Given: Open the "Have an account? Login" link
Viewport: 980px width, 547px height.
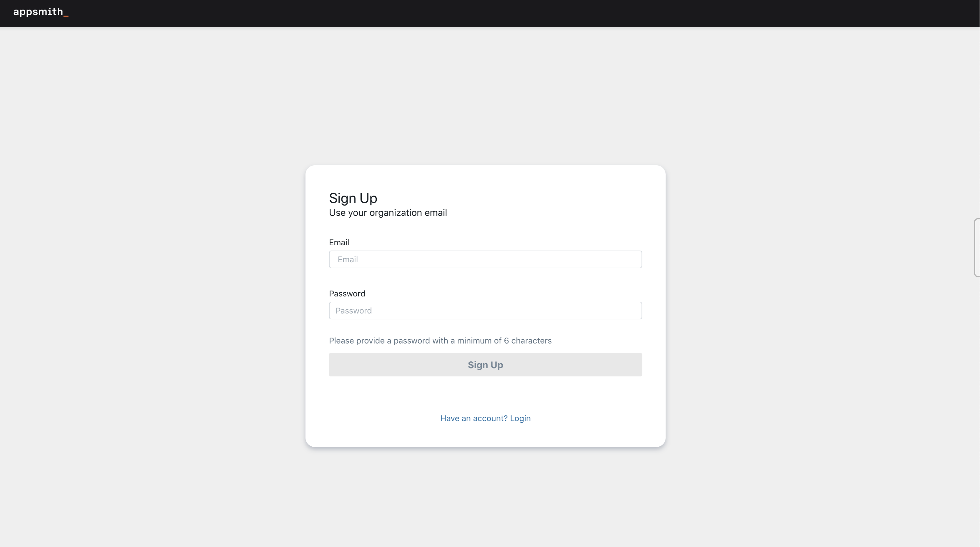Looking at the screenshot, I should [x=485, y=418].
